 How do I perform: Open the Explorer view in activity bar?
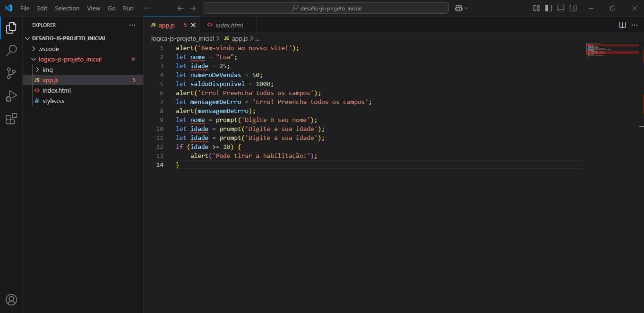click(11, 28)
